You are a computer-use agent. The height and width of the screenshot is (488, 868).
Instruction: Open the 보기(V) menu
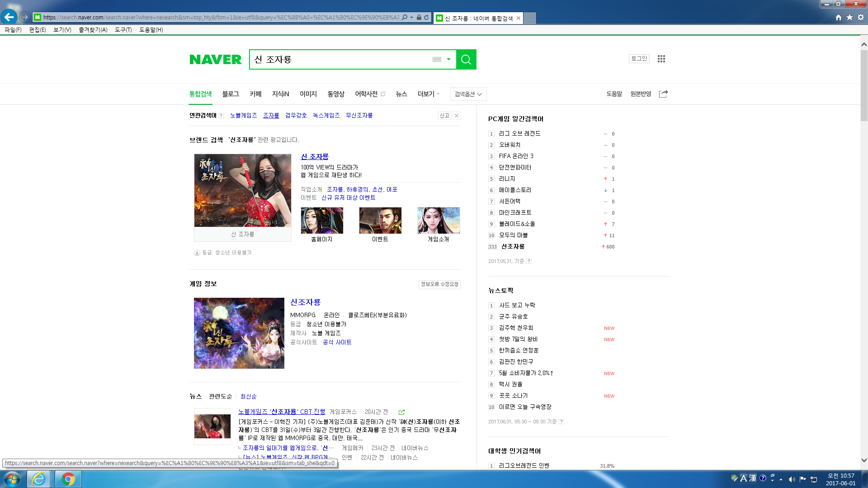pyautogui.click(x=62, y=30)
